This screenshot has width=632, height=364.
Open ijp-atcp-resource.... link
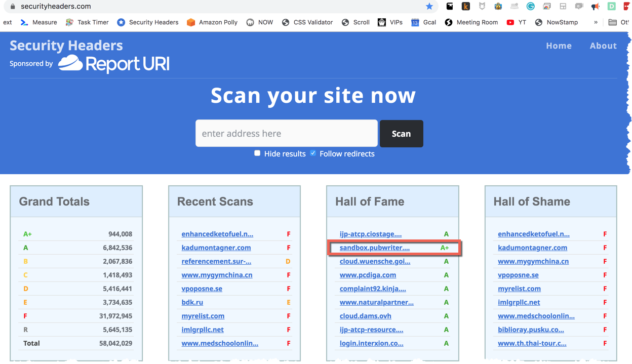pyautogui.click(x=371, y=330)
